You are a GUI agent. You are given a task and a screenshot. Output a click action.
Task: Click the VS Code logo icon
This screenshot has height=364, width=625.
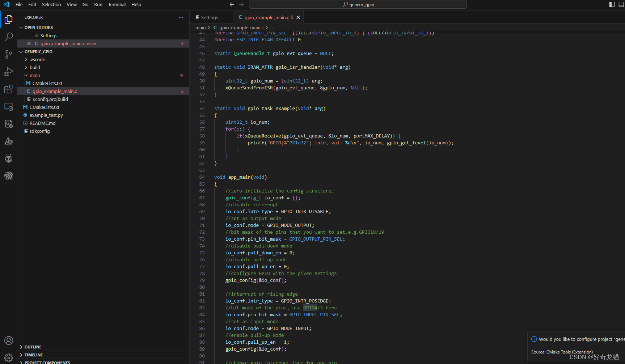7,4
